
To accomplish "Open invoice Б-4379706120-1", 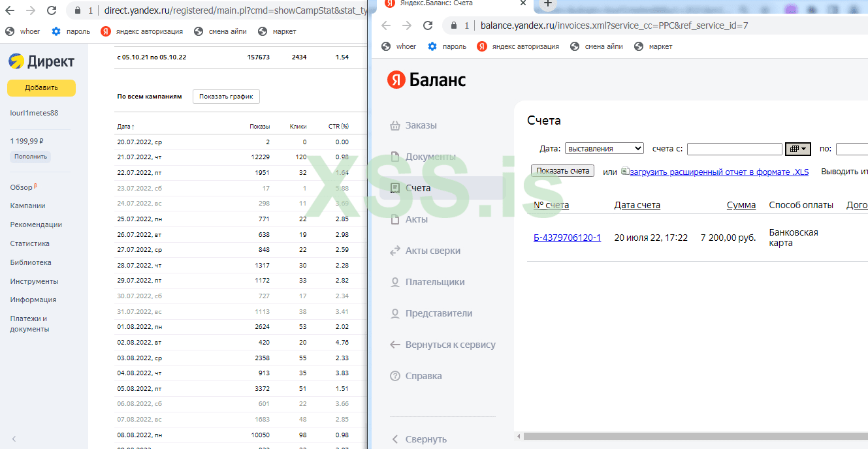I will coord(566,237).
